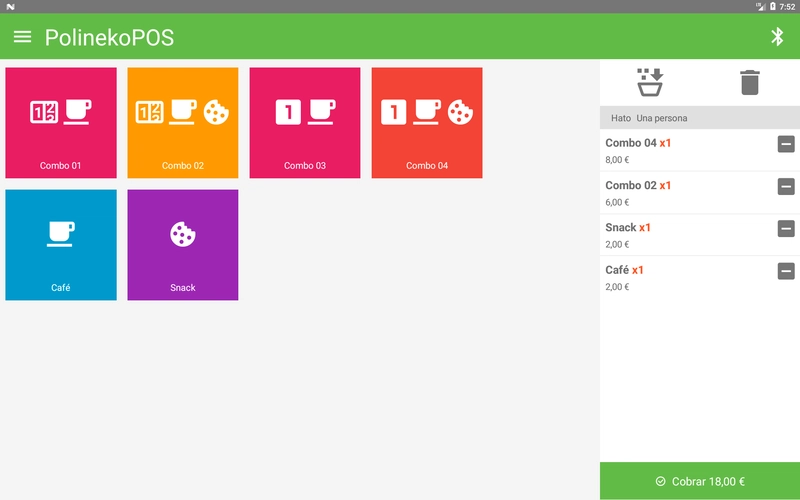This screenshot has width=800, height=500.
Task: Select the Combo 04 order line
Action: 680,150
